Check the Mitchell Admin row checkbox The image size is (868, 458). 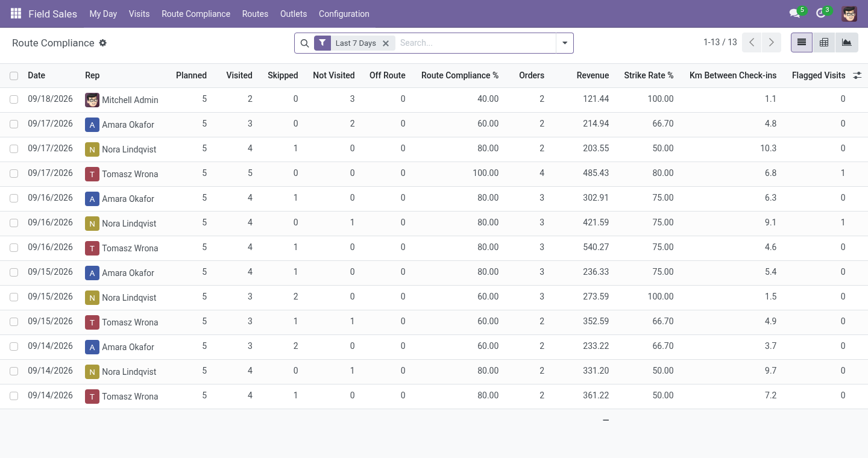click(x=14, y=99)
